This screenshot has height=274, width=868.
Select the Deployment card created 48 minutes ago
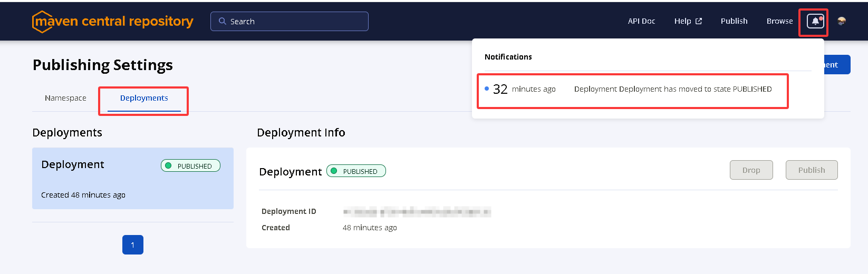coord(133,178)
